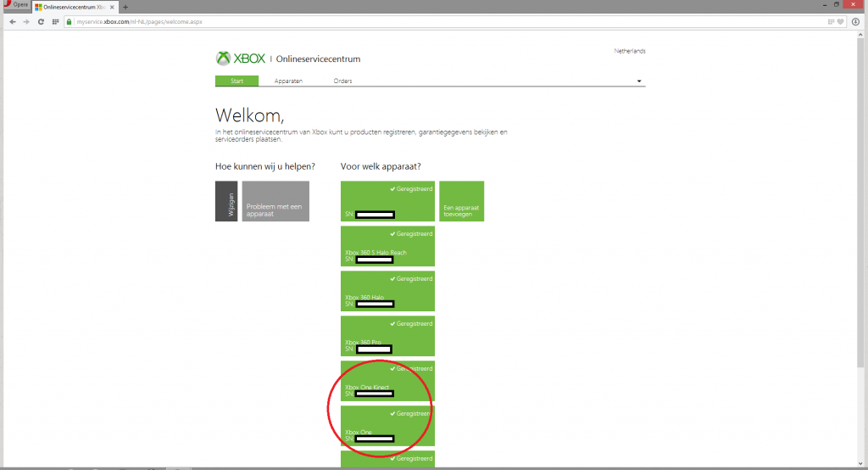Image resolution: width=868 pixels, height=470 pixels.
Task: Choose the Xbox 360 Halo device tile
Action: pyautogui.click(x=387, y=291)
